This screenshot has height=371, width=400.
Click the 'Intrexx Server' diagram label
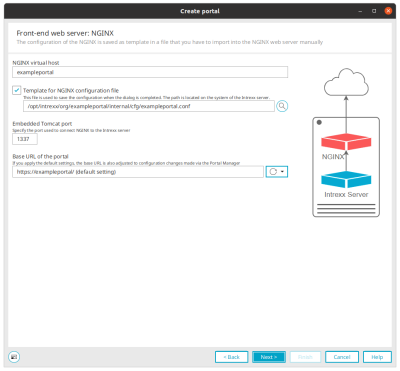click(346, 194)
